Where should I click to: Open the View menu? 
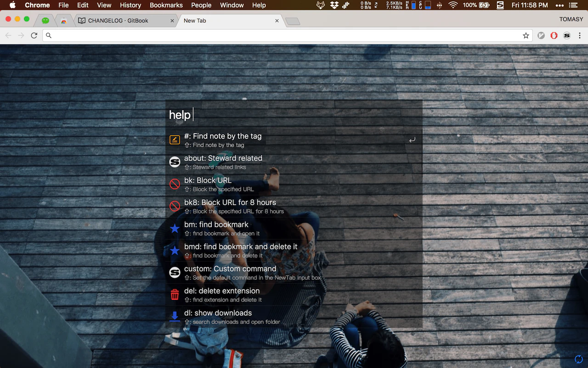[104, 5]
